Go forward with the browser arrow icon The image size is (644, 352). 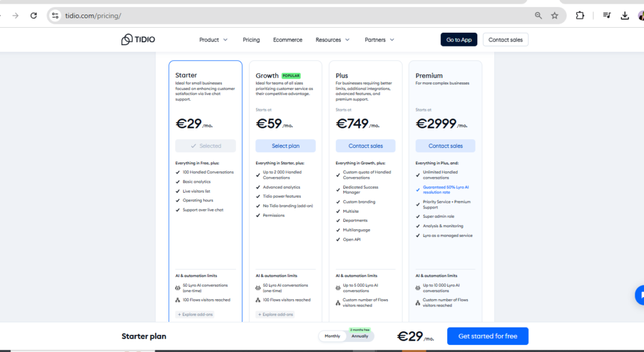pos(16,16)
